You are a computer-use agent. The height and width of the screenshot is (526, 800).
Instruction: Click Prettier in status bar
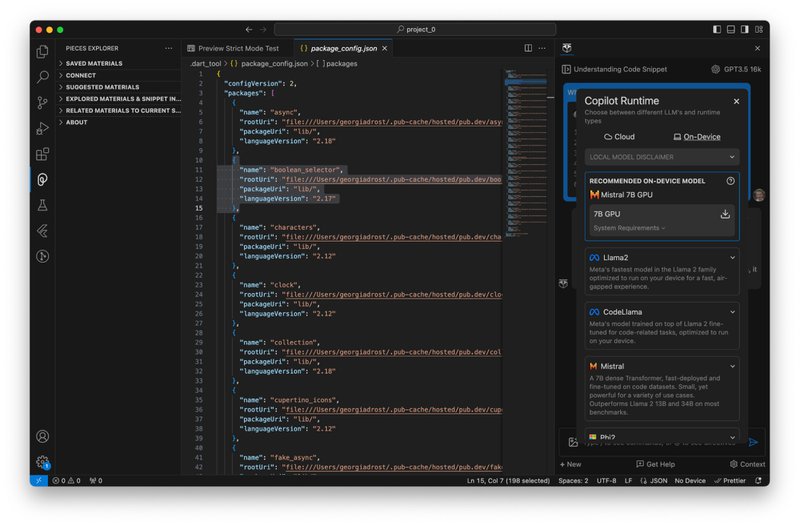pos(730,481)
